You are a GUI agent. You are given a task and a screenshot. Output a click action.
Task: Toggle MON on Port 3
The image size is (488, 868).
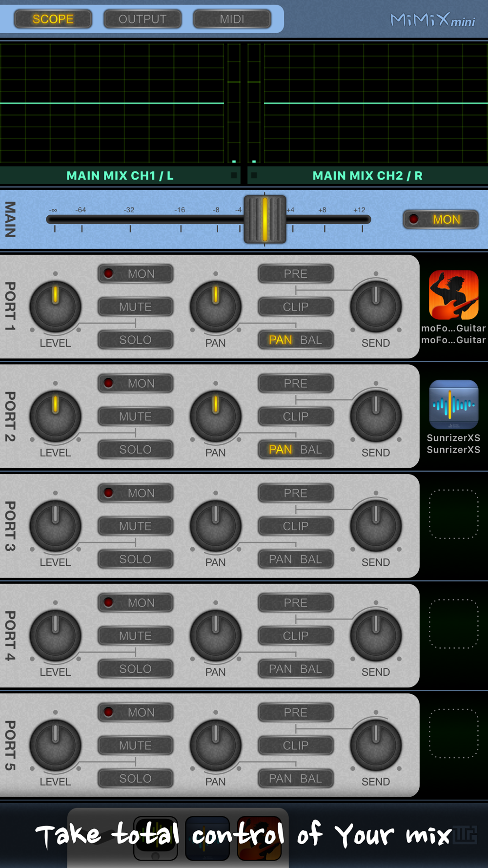[136, 493]
